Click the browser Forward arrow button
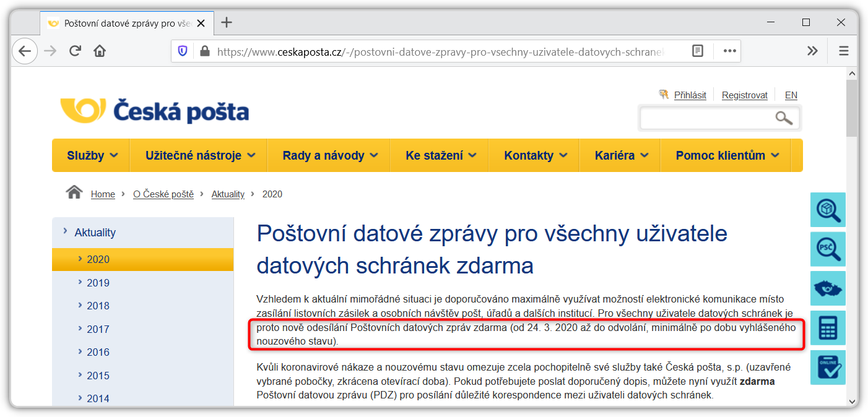 50,51
